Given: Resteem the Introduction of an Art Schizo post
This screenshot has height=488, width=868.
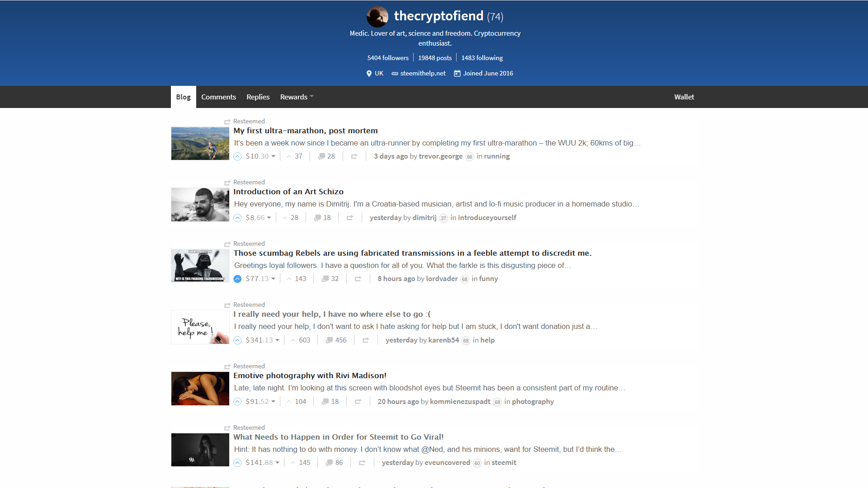Looking at the screenshot, I should [x=350, y=218].
